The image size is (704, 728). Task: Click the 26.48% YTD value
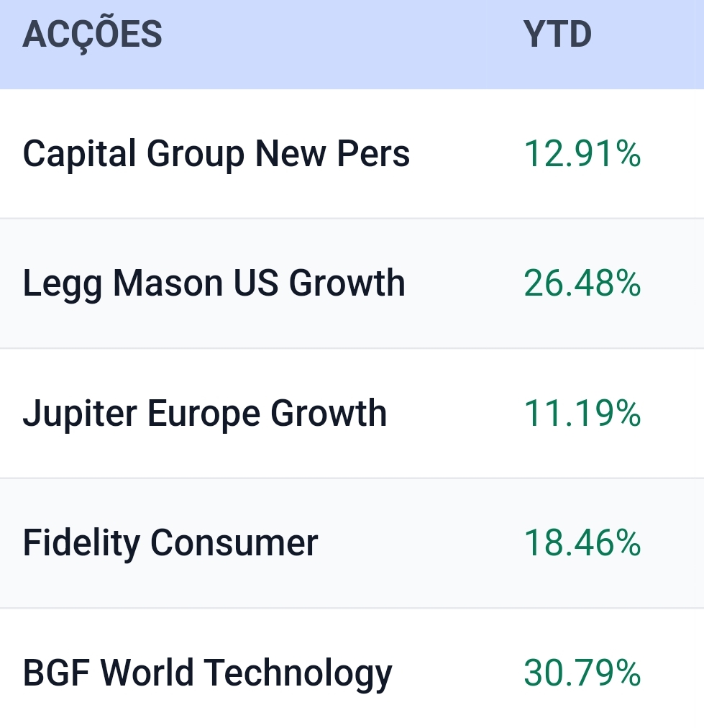click(582, 283)
